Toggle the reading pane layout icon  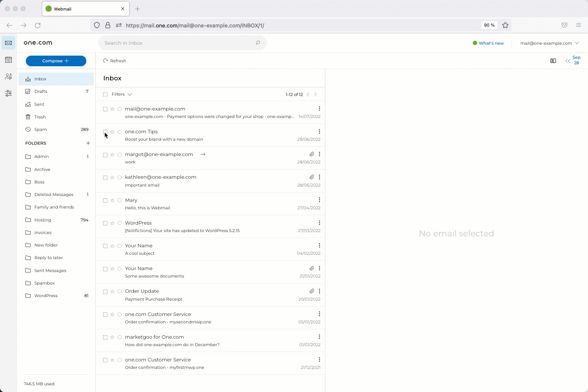click(x=553, y=61)
